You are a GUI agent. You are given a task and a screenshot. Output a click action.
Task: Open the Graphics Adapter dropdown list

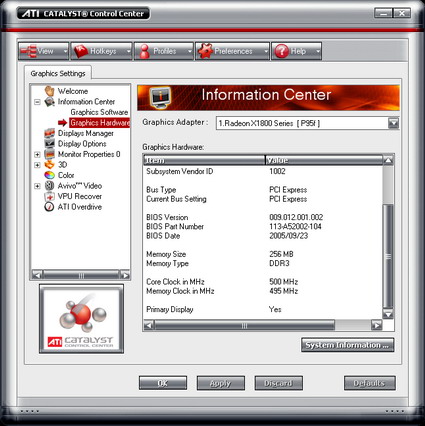tap(393, 123)
